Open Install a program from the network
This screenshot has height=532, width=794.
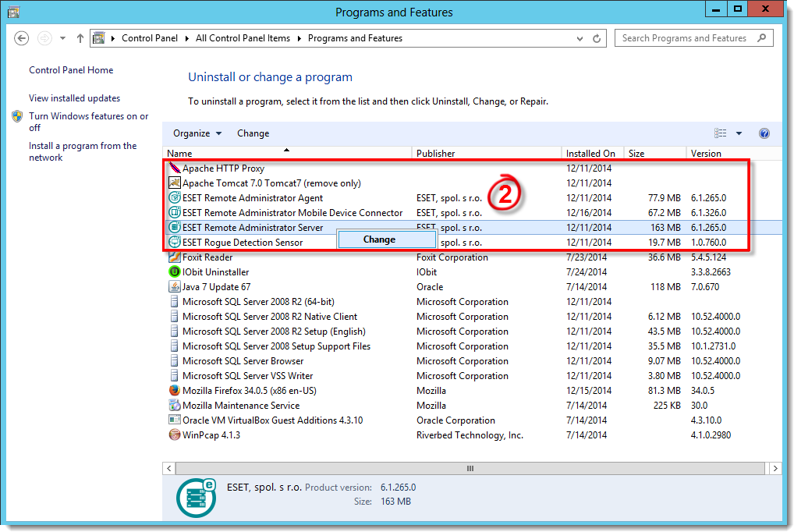tap(83, 151)
